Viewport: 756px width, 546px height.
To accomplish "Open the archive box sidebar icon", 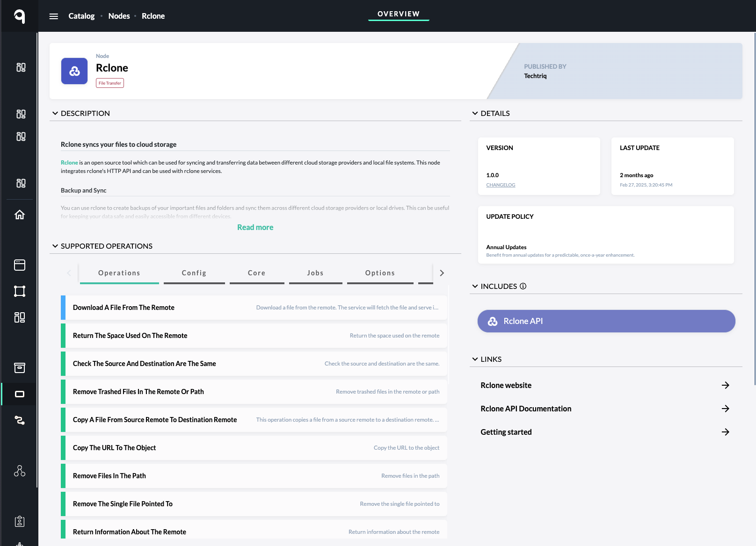I will (x=20, y=368).
